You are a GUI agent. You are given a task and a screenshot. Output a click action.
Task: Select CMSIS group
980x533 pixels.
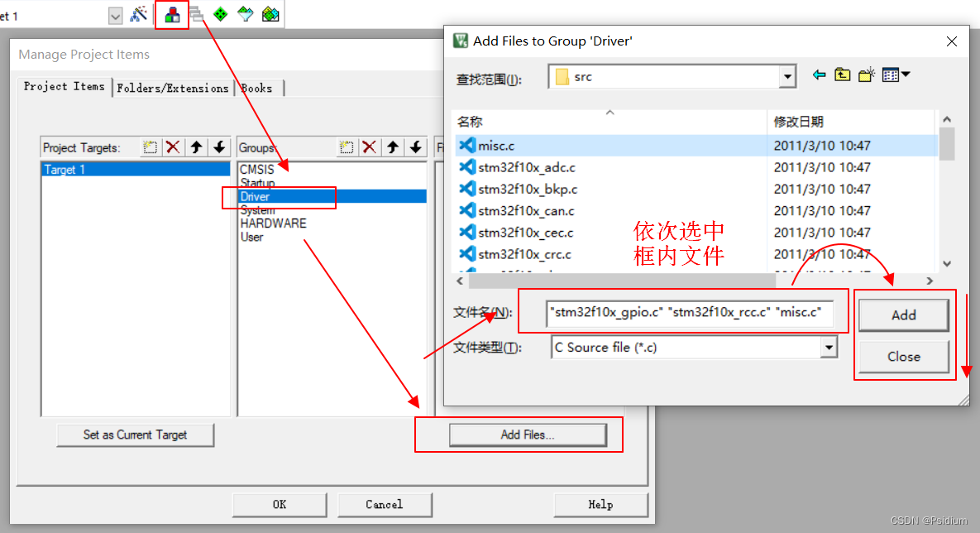point(257,170)
